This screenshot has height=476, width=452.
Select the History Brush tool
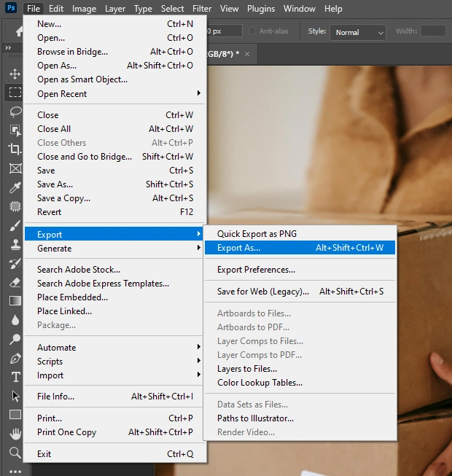15,263
